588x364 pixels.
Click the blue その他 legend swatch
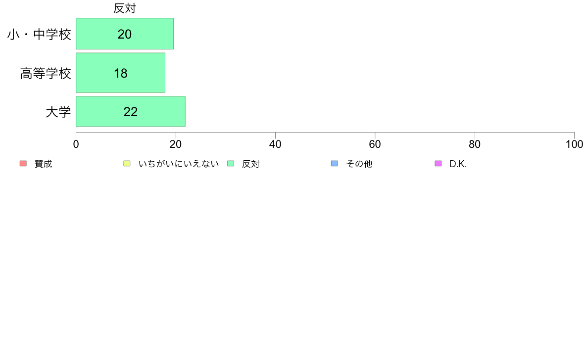(335, 163)
